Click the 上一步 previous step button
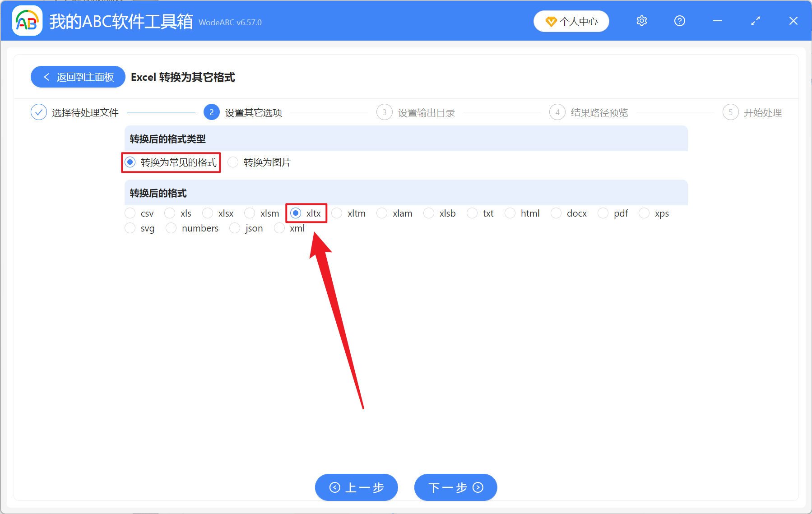The image size is (812, 514). click(x=356, y=487)
